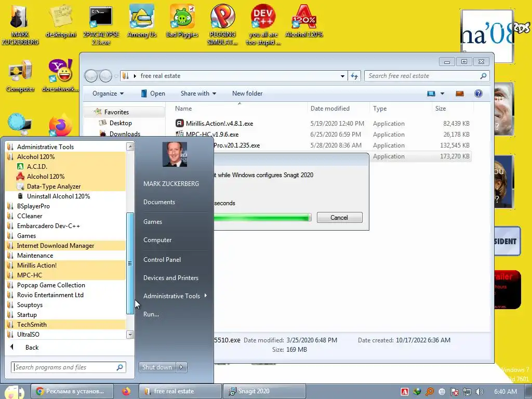Screen dimensions: 532x399
Task: Open the address bar history dropdown arrow
Action: click(343, 76)
